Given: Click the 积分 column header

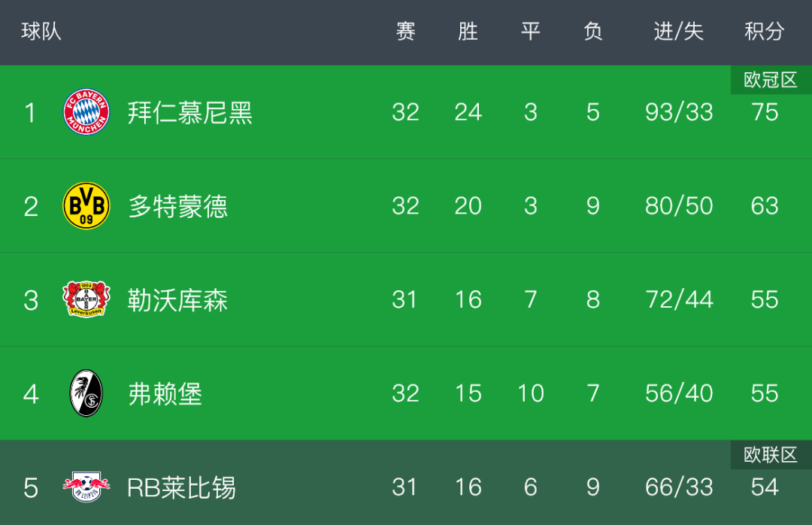Looking at the screenshot, I should tap(765, 32).
